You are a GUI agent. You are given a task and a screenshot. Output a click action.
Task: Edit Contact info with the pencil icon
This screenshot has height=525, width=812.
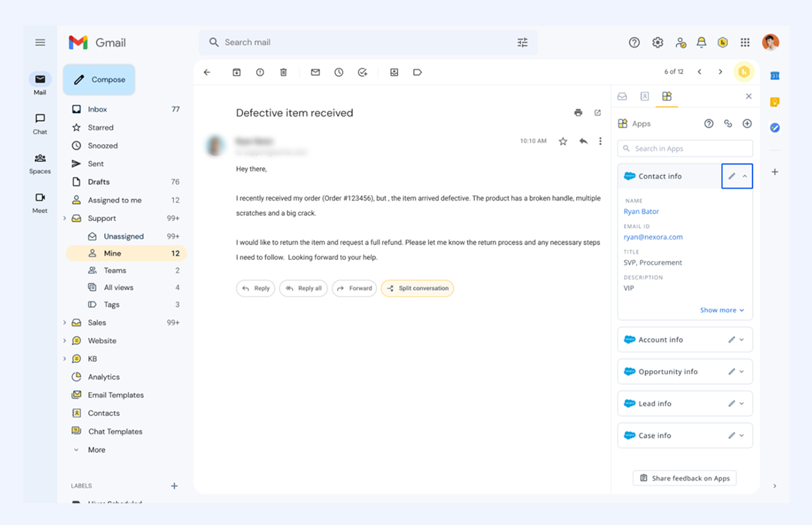click(731, 176)
